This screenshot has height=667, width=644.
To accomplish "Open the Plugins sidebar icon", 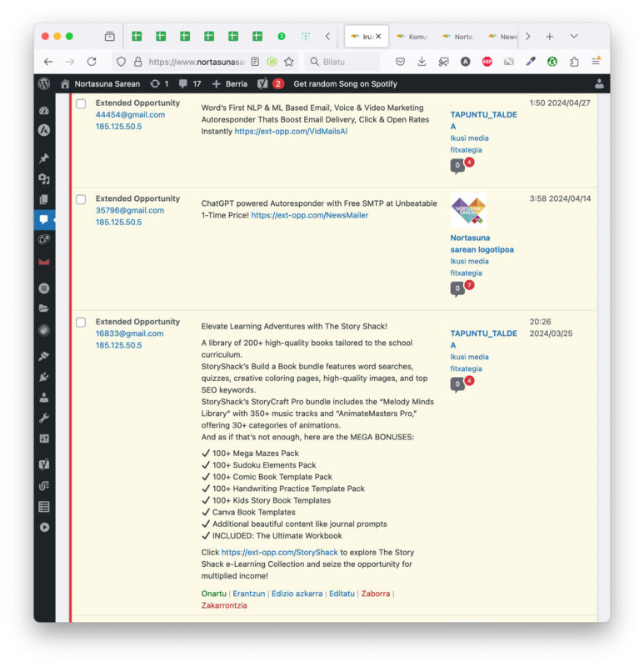I will coord(44,377).
